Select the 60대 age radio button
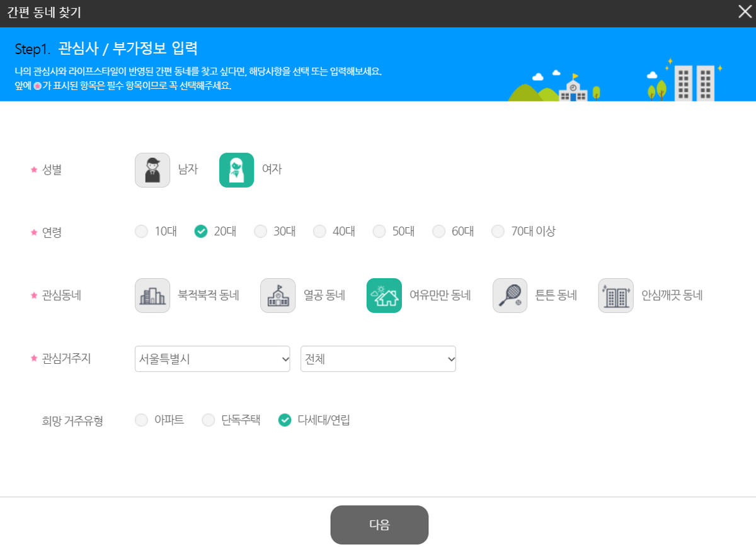The image size is (756, 547). [438, 232]
